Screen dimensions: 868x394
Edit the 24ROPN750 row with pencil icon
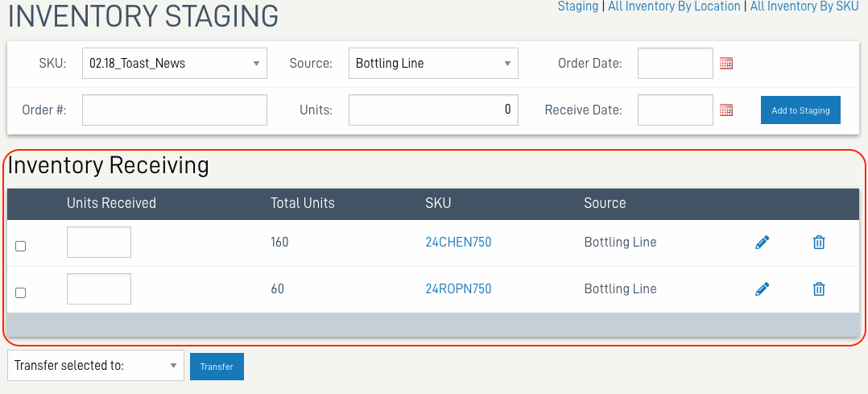click(x=763, y=288)
